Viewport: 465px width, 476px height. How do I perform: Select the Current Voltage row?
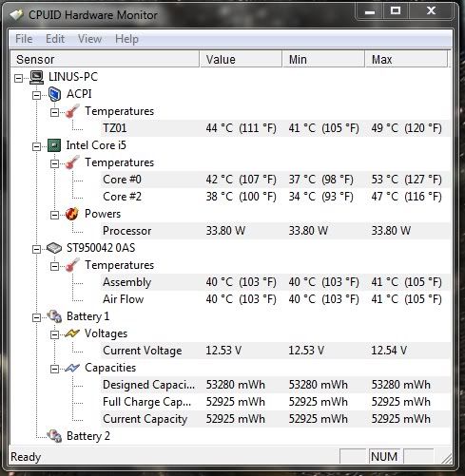click(x=276, y=351)
